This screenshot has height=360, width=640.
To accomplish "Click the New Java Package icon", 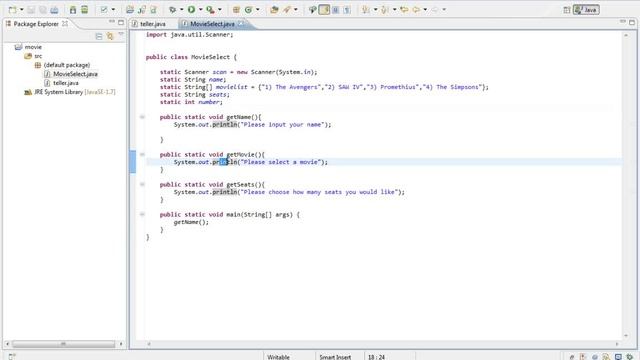I will tap(236, 9).
